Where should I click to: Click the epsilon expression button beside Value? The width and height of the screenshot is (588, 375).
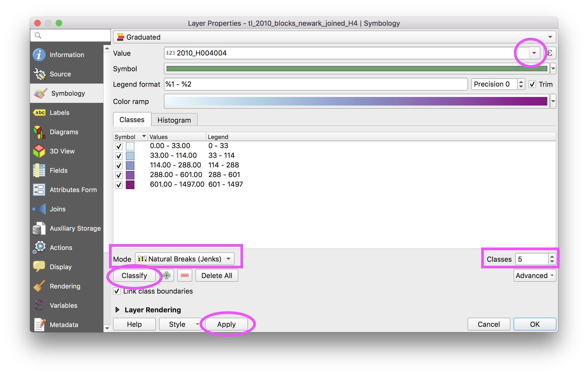click(551, 53)
